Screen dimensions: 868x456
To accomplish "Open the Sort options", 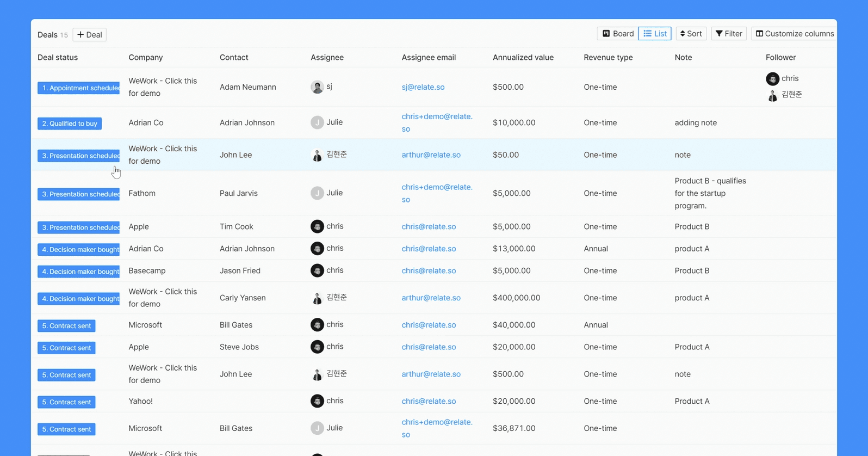I will click(x=691, y=34).
